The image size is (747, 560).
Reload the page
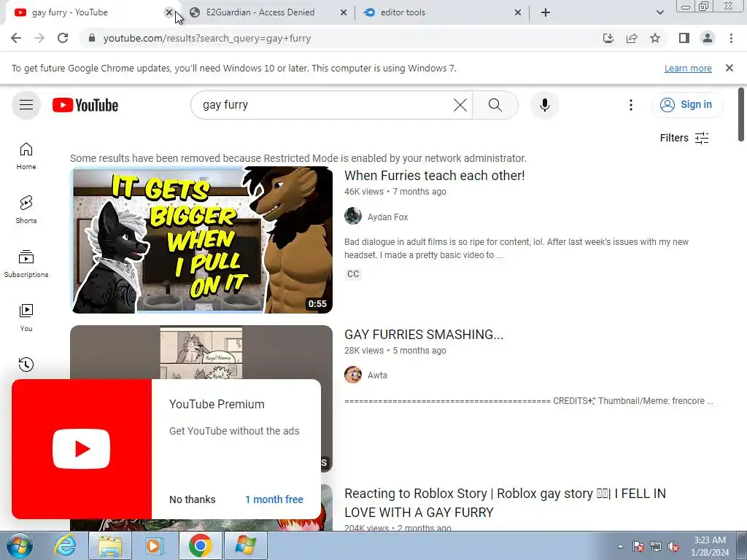tap(63, 38)
